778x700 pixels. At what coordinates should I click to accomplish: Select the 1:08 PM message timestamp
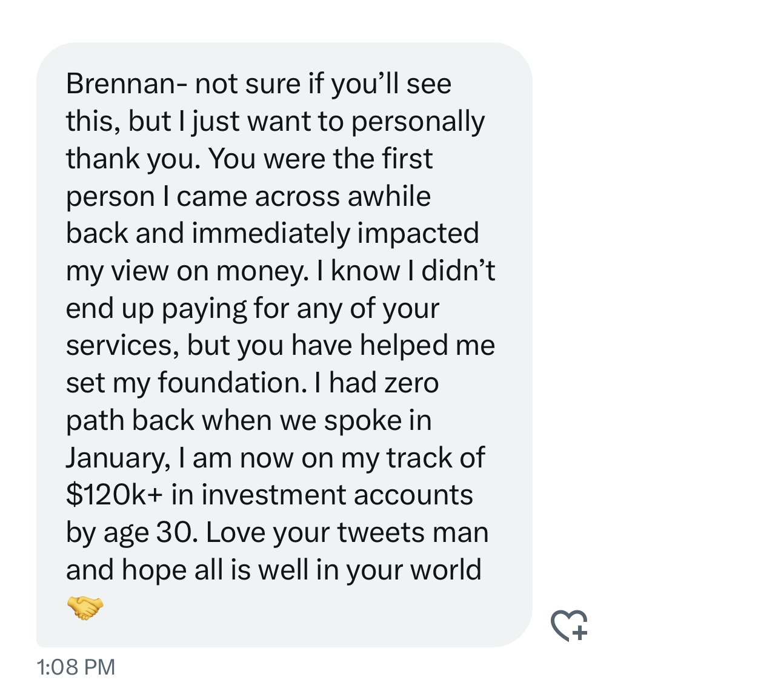pyautogui.click(x=76, y=667)
